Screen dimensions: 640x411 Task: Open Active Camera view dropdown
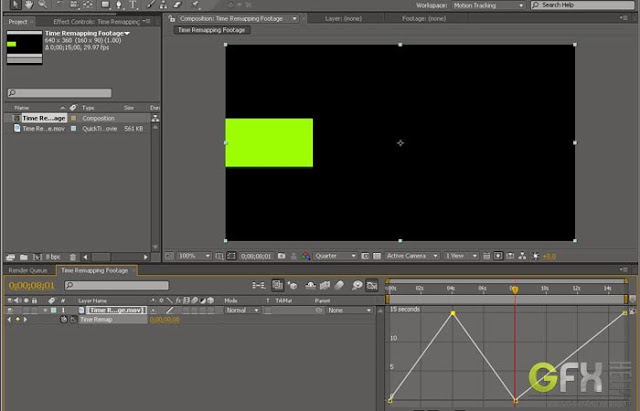411,256
